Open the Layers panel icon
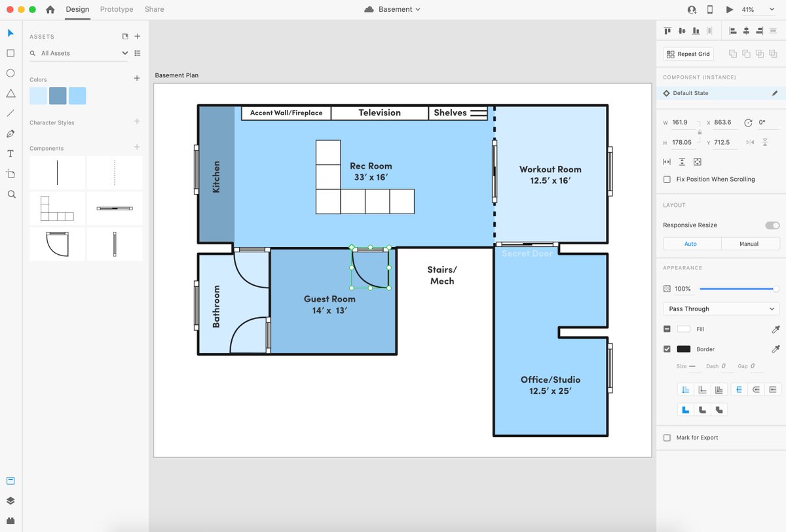 pos(10,501)
